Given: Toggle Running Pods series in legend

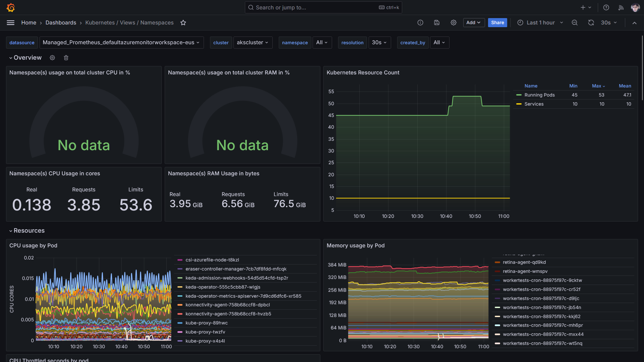Looking at the screenshot, I should coord(539,95).
